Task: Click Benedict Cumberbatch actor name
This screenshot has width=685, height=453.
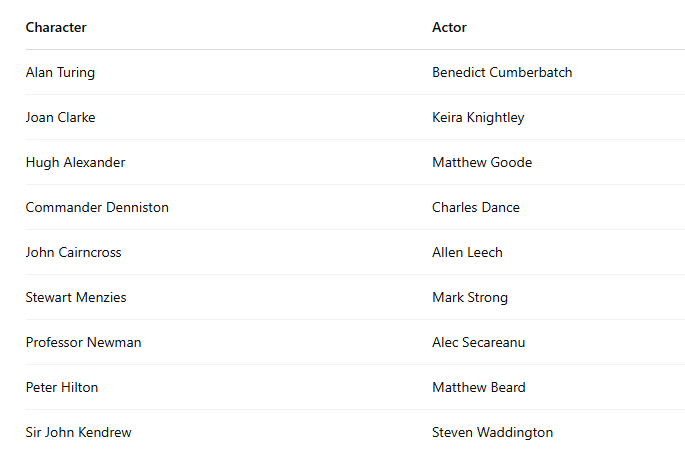Action: (502, 73)
